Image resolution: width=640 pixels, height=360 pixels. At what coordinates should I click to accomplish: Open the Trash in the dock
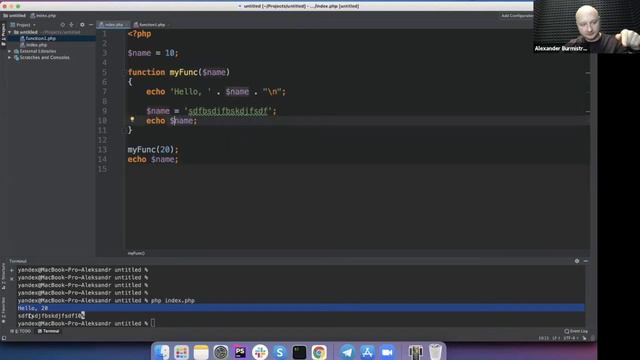tap(436, 352)
